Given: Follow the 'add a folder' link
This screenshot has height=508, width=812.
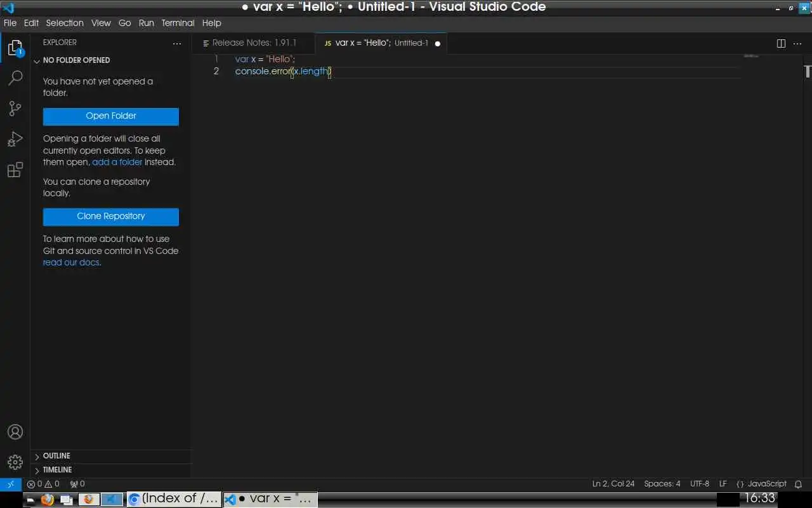Looking at the screenshot, I should (x=117, y=162).
